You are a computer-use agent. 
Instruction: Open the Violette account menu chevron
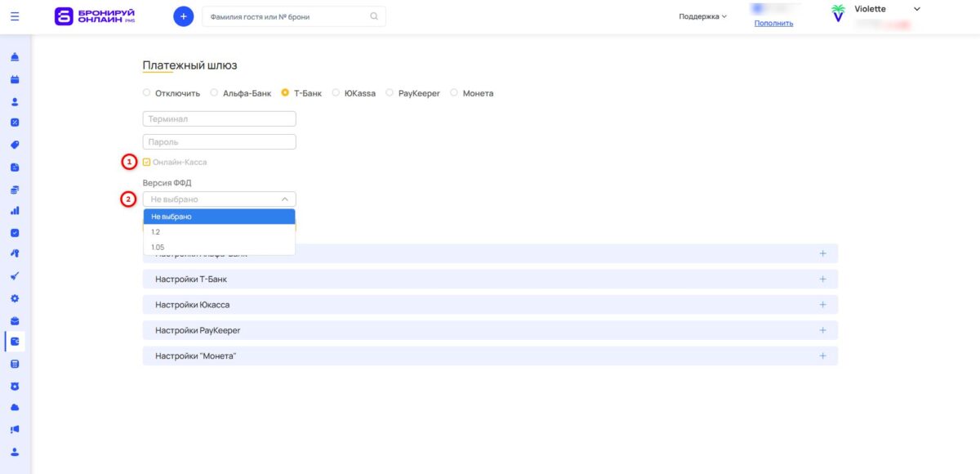pyautogui.click(x=916, y=9)
